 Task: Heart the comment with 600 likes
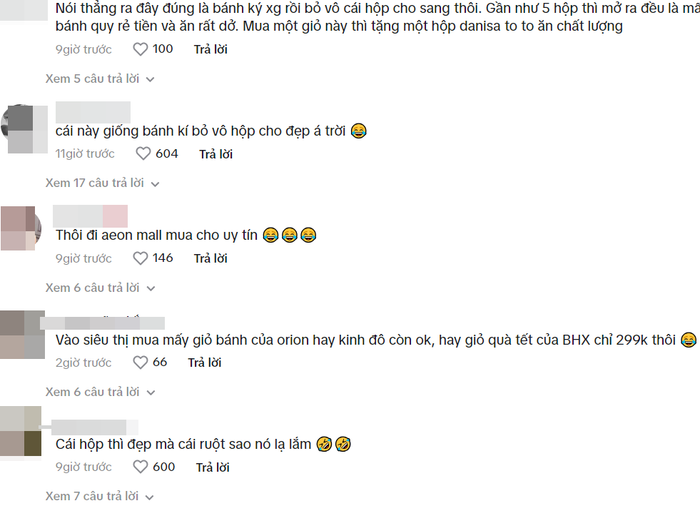[140, 467]
